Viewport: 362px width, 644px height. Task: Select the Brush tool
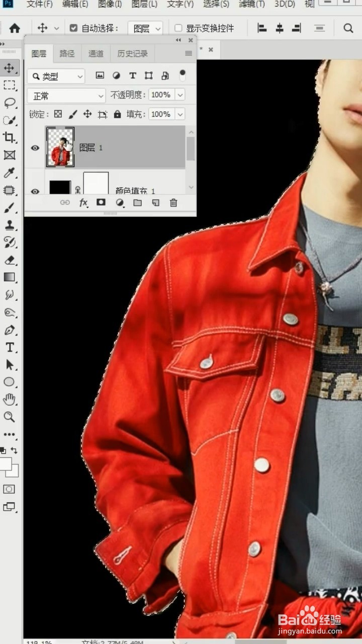tap(10, 208)
